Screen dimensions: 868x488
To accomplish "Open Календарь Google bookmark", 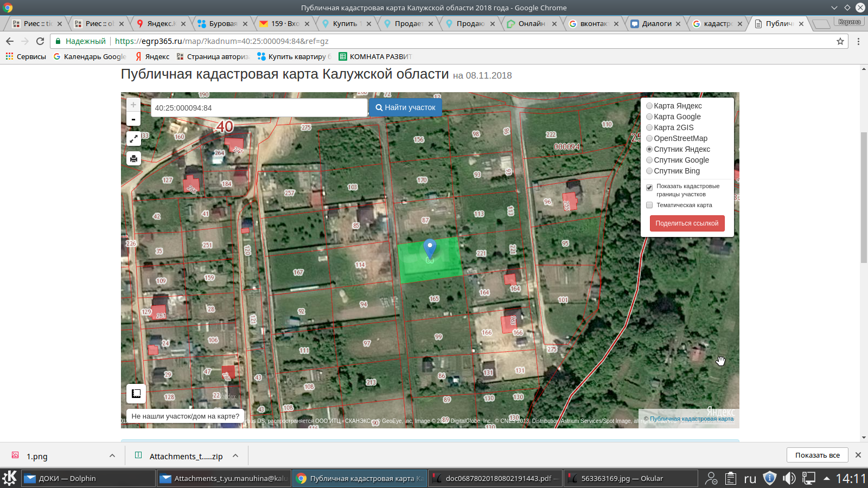I will 90,56.
